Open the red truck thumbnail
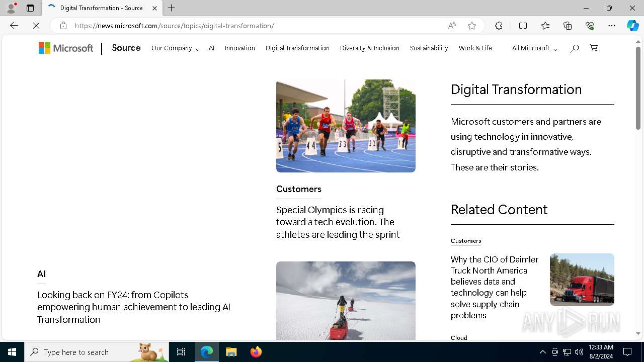 pyautogui.click(x=582, y=280)
